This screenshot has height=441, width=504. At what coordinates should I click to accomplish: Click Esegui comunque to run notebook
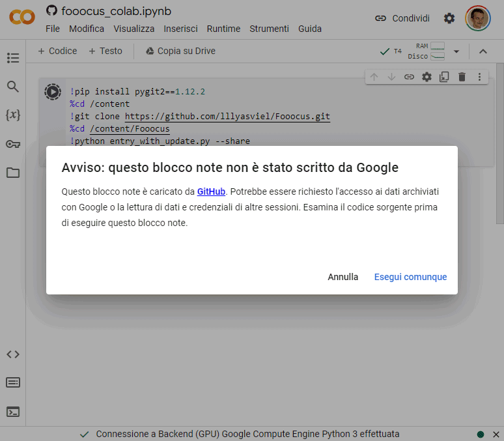410,277
